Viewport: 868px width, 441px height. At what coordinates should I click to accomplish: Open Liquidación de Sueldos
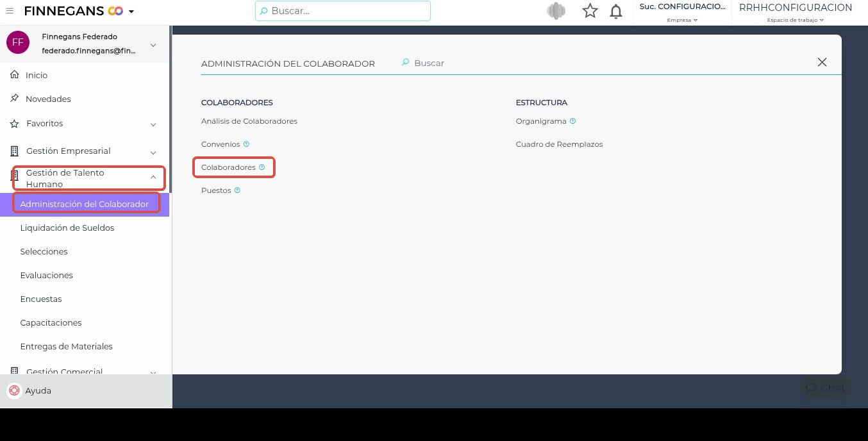point(67,228)
